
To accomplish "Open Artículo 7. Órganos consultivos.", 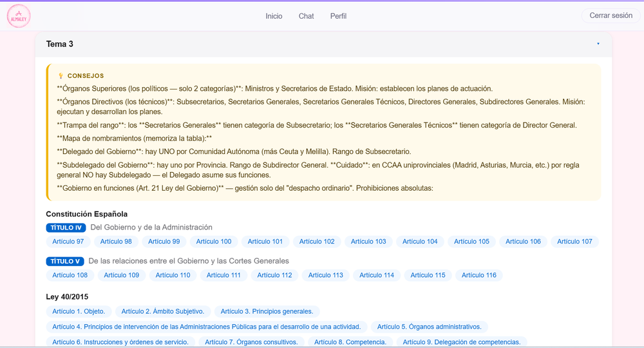I will (251, 342).
